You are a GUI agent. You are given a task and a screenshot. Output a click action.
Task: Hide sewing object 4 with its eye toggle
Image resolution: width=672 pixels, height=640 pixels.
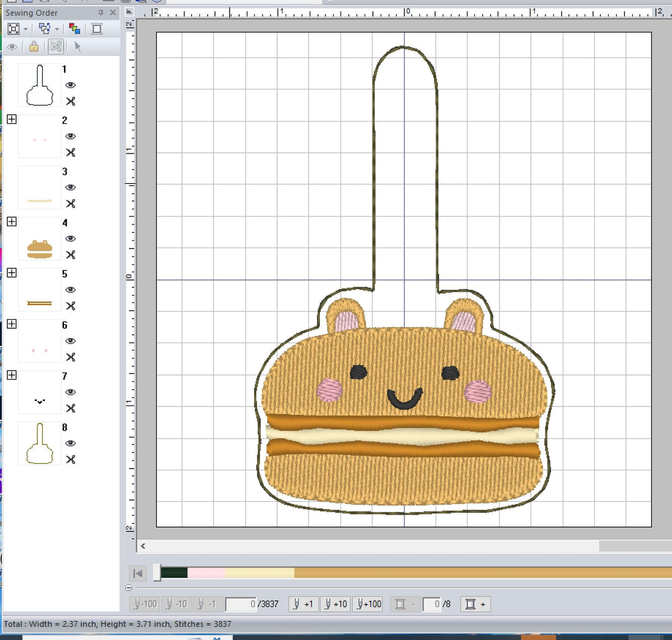[71, 239]
